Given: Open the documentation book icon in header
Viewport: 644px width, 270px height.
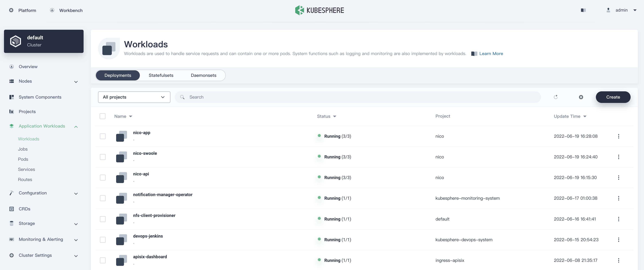Looking at the screenshot, I should tap(583, 10).
